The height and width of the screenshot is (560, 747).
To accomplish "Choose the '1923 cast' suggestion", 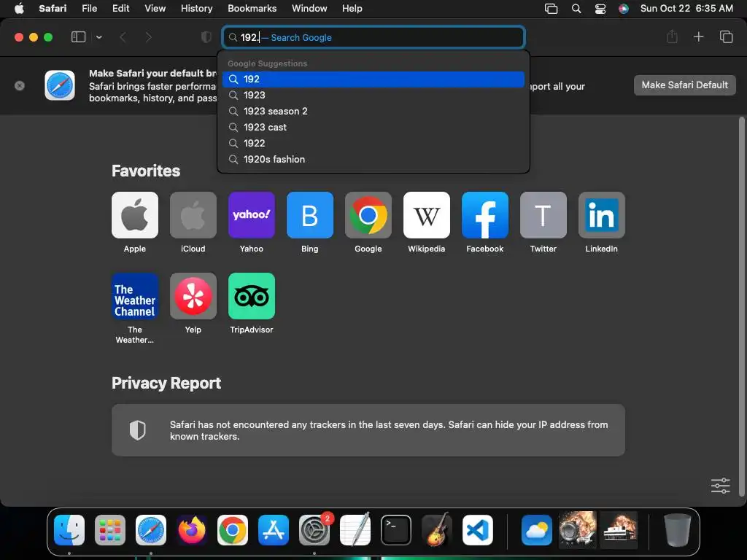I will point(373,127).
